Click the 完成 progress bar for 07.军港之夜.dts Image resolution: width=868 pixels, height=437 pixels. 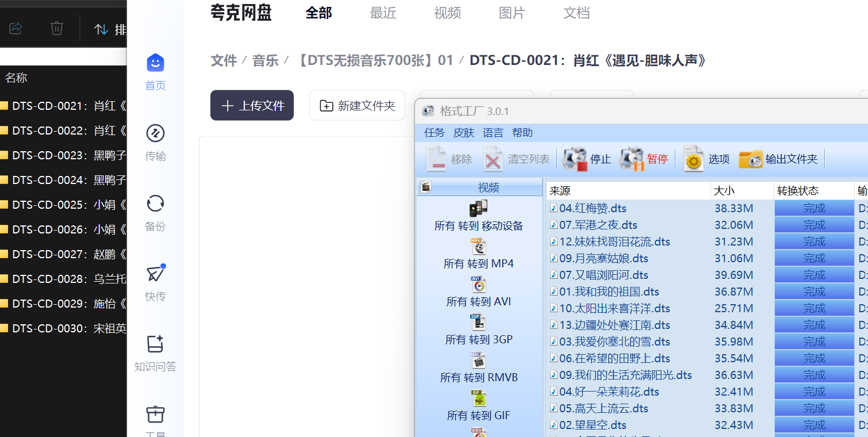coord(814,225)
